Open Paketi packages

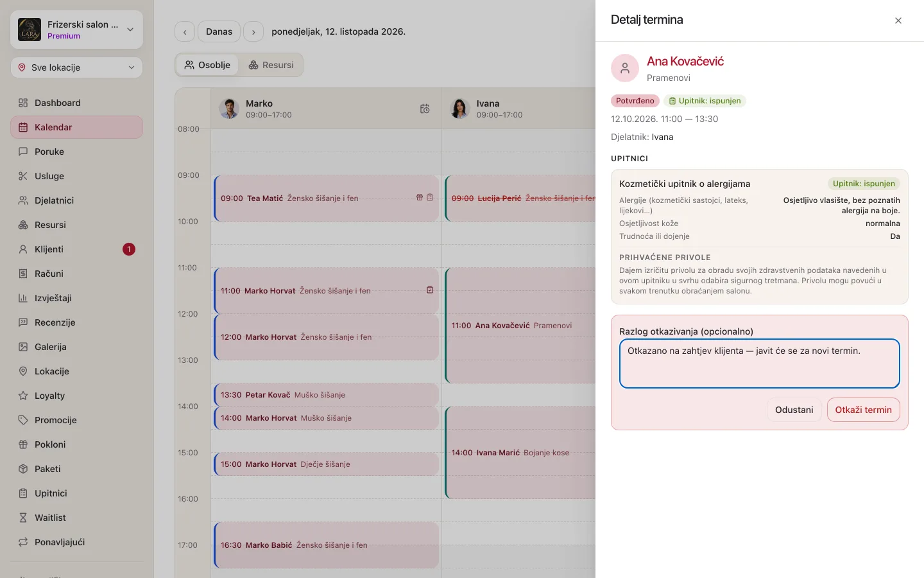pyautogui.click(x=76, y=469)
